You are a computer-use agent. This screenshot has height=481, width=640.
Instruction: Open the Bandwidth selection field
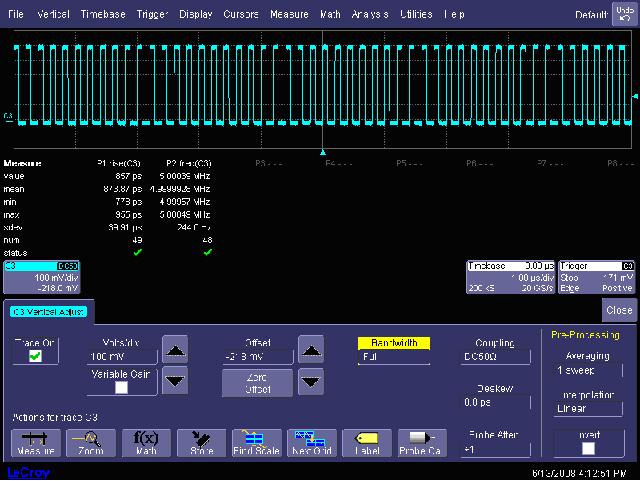(393, 356)
